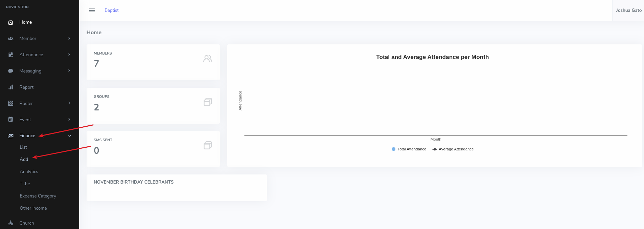The image size is (644, 229).
Task: Open the Other Income submenu link
Action: (33, 208)
